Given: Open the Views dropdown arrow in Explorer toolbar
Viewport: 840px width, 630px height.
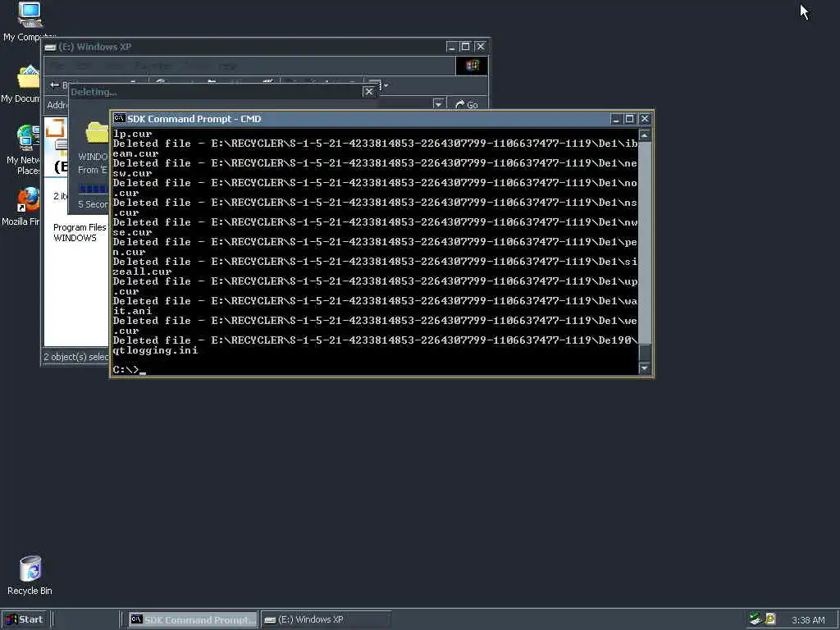Looking at the screenshot, I should [386, 85].
